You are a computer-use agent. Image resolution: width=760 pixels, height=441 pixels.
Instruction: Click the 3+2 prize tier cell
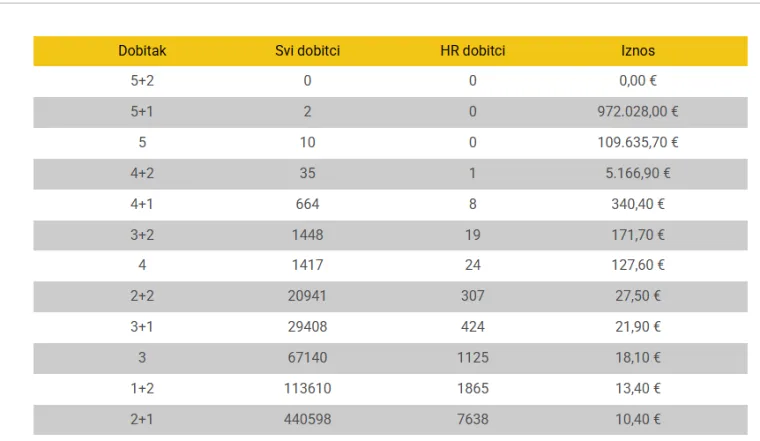(142, 235)
